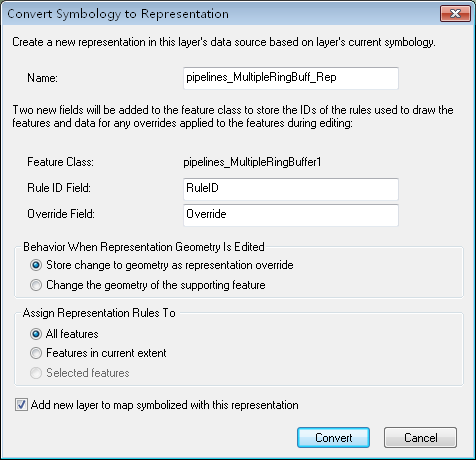Select Store change to geometry as representation override

coord(36,265)
